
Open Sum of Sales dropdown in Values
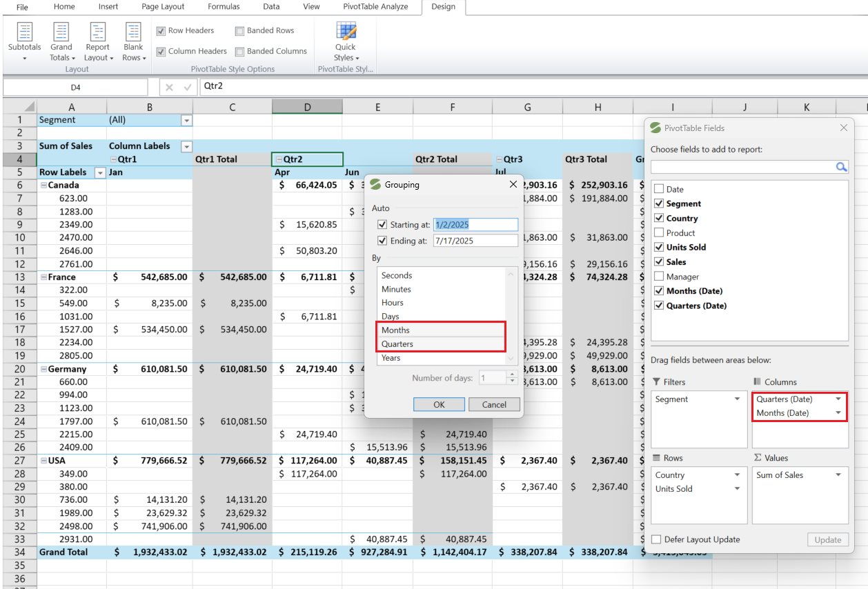coord(838,475)
